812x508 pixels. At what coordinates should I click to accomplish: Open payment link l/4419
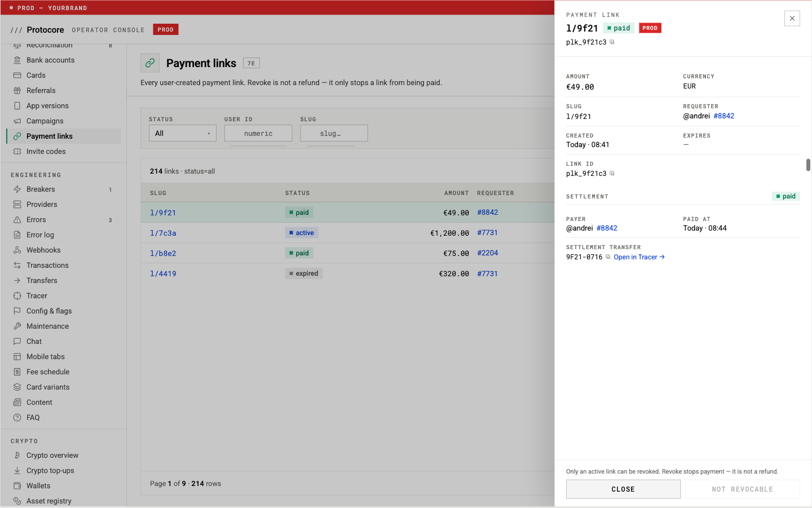tap(163, 273)
